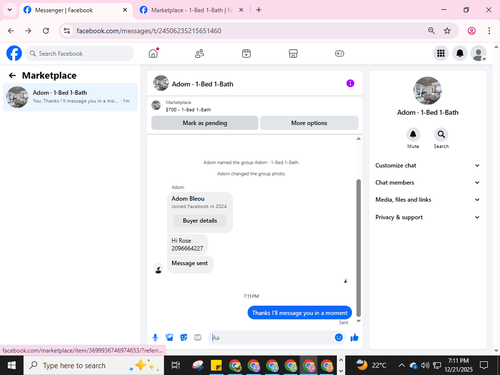Open the Video (Watch) icon
The image size is (500, 375).
246,53
